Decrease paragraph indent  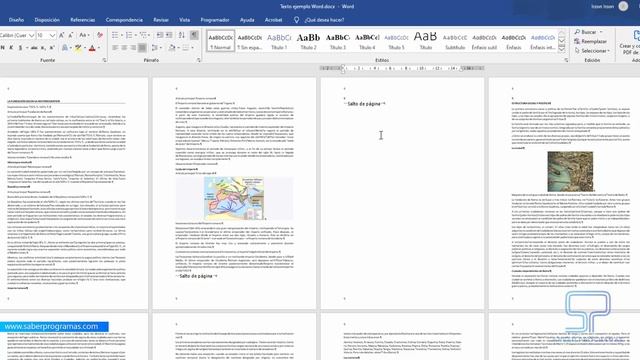coord(160,35)
